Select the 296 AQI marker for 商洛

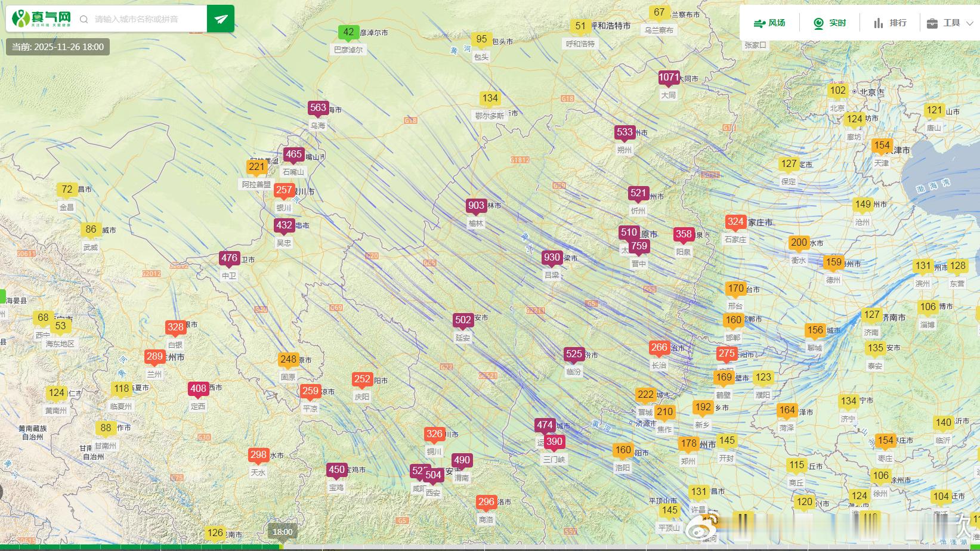(486, 503)
